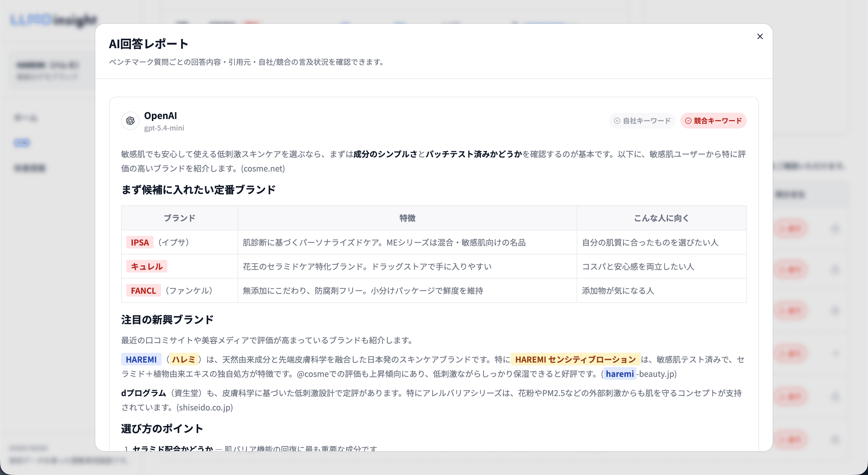Click cell コスパと安心感を両立したい人

[x=661, y=266]
